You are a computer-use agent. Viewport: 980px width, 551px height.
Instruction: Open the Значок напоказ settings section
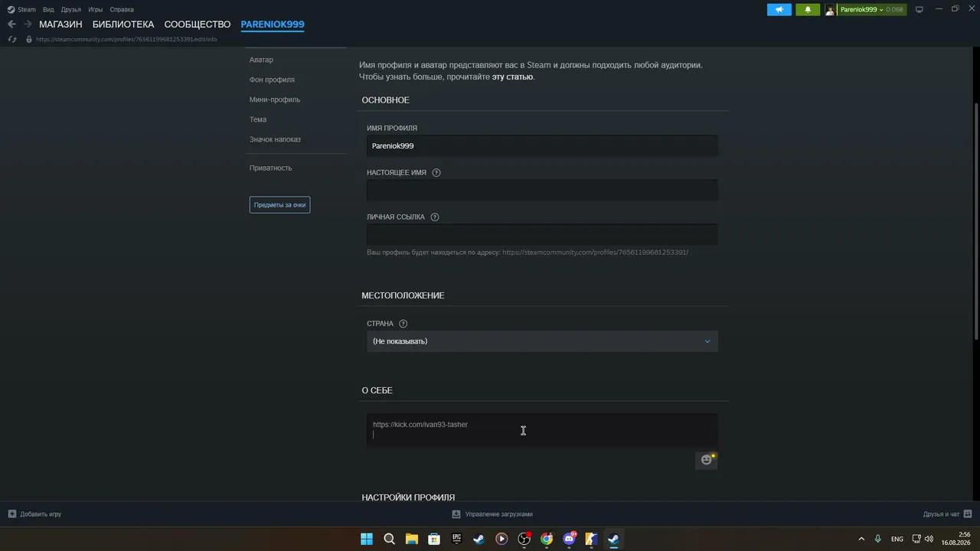275,139
